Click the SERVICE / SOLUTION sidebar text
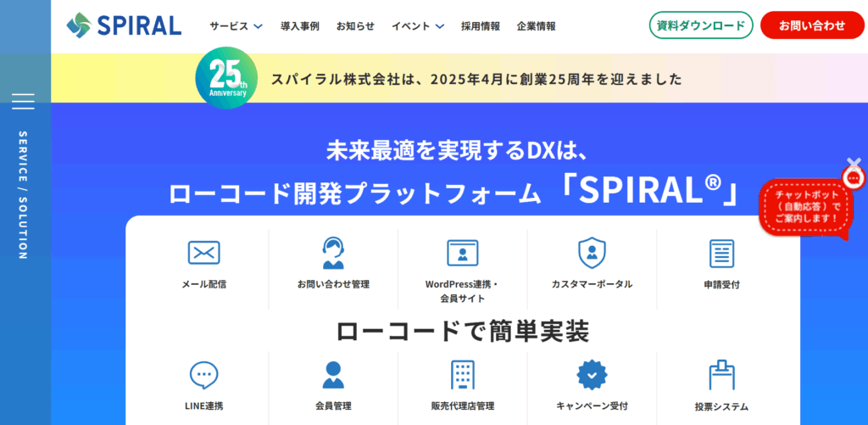The image size is (868, 425). [23, 195]
